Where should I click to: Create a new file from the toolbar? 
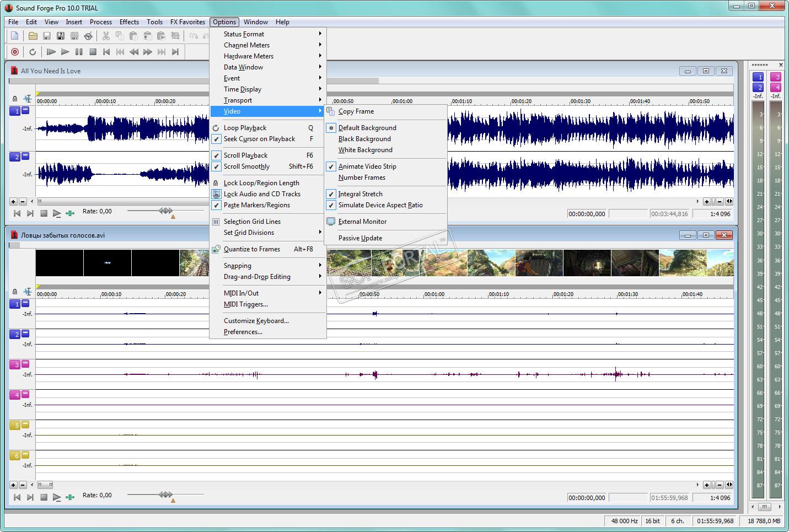15,36
